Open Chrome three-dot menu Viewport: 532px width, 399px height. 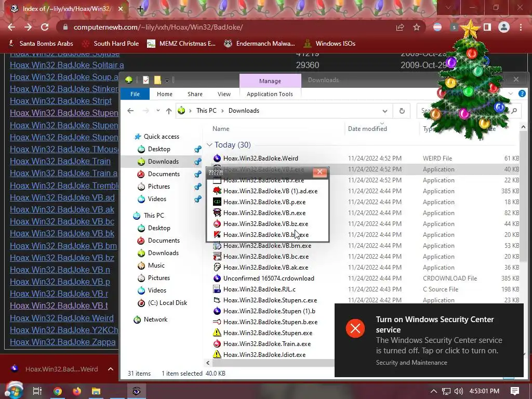521,27
